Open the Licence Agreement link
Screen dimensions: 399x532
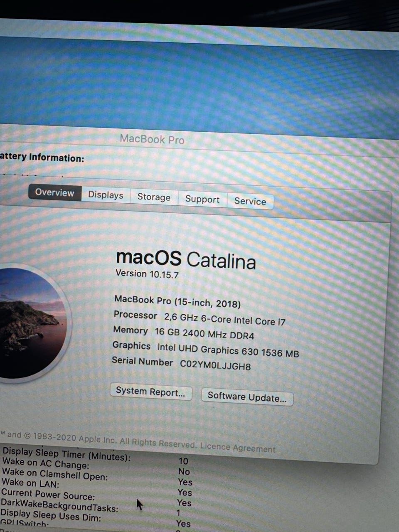coord(238,447)
